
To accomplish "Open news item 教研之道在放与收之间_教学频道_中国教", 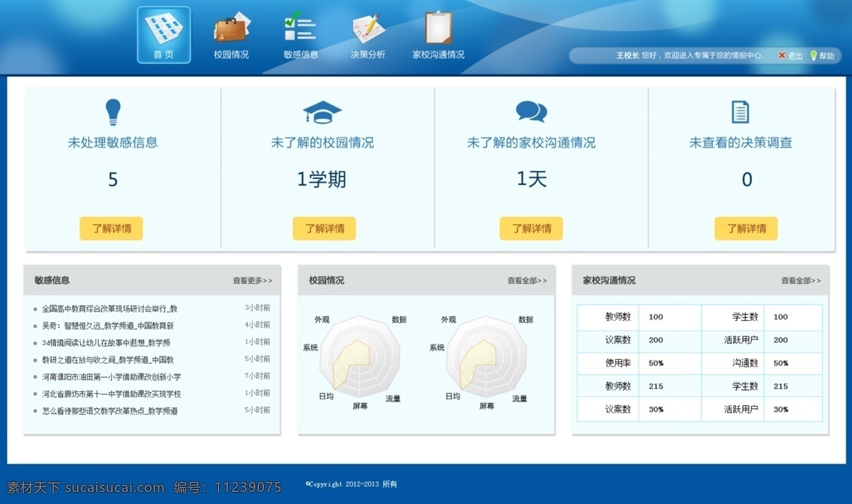I will (108, 360).
